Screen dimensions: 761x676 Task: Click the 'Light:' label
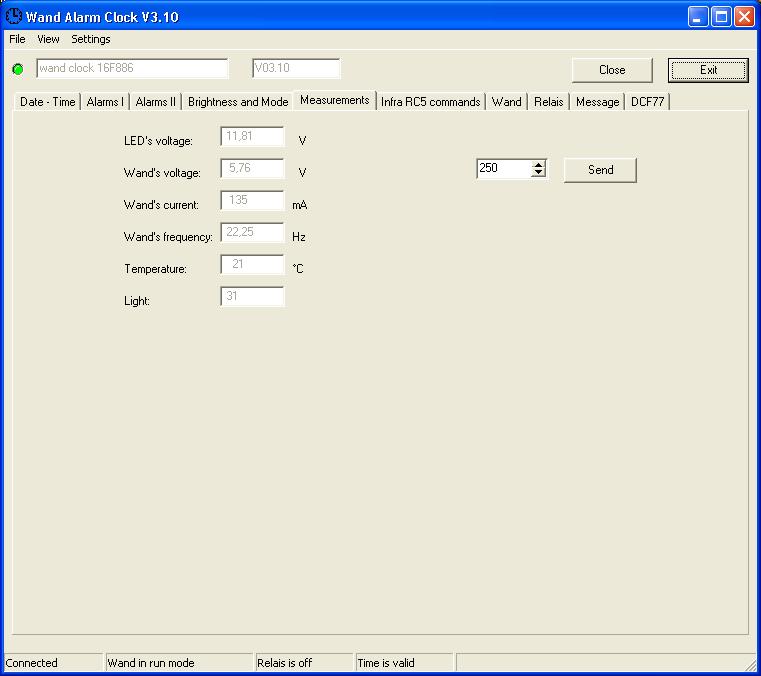137,301
